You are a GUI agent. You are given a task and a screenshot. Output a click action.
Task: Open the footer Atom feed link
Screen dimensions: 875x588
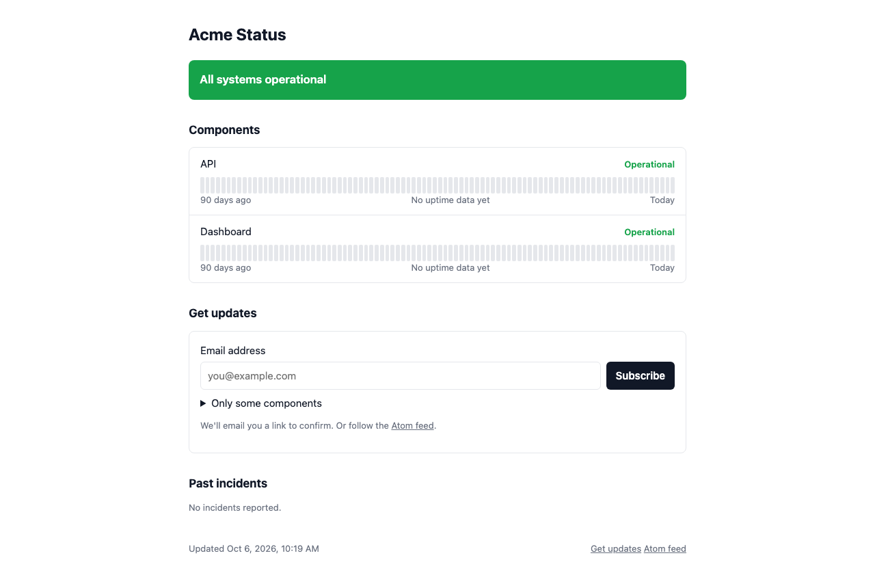tap(664, 548)
